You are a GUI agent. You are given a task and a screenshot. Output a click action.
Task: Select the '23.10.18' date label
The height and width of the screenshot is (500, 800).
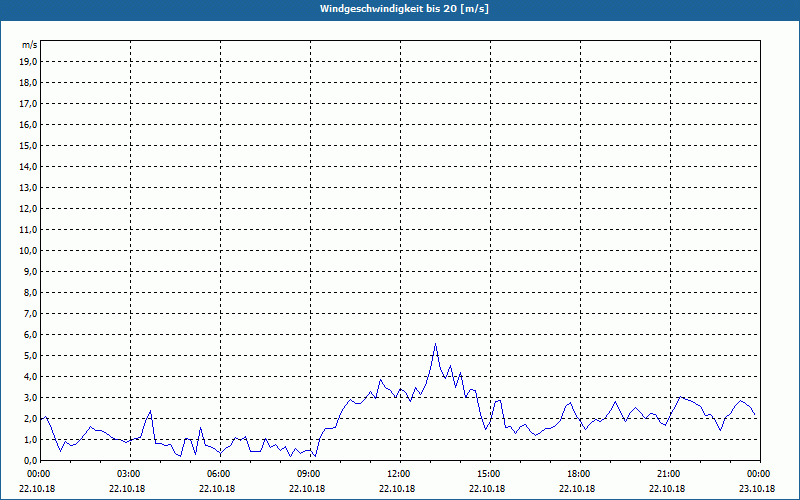757,488
